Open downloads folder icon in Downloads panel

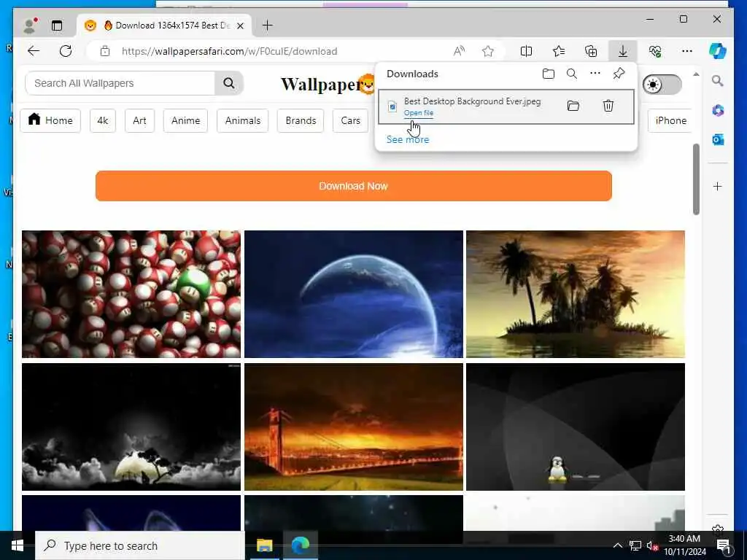click(549, 74)
